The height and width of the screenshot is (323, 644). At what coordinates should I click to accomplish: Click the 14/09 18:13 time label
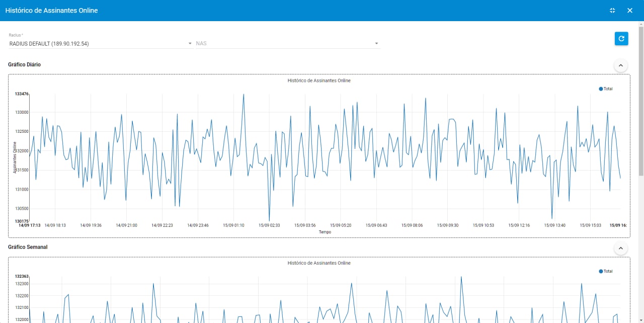[55, 225]
